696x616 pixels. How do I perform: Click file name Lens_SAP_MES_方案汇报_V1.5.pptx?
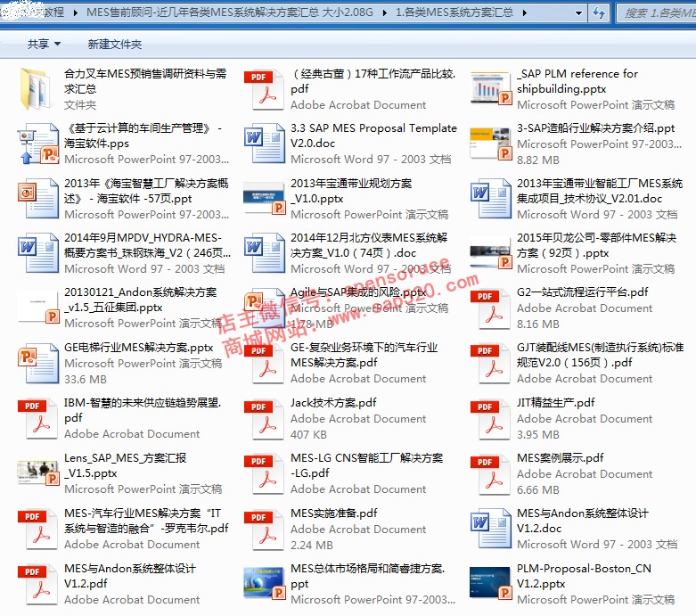point(126,465)
